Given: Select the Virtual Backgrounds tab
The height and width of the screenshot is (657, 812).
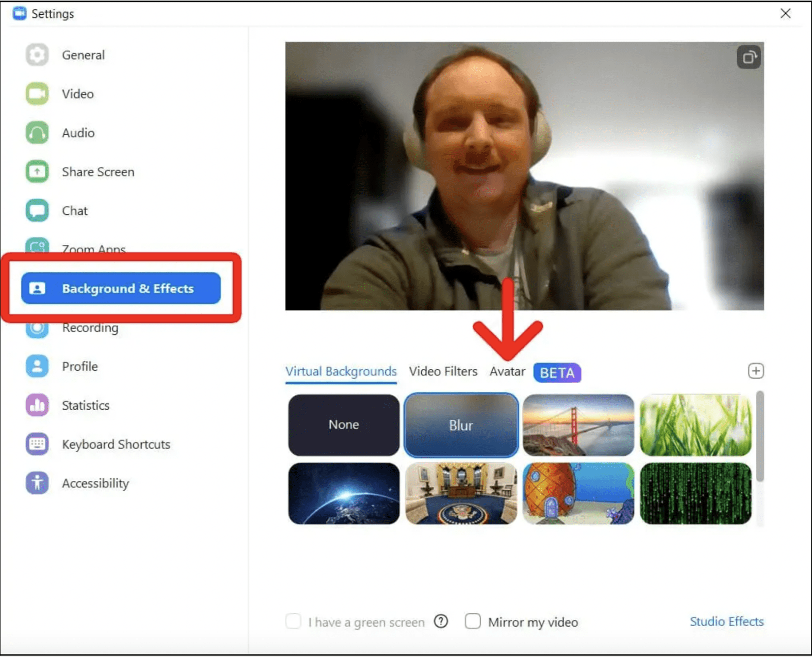Looking at the screenshot, I should click(341, 371).
